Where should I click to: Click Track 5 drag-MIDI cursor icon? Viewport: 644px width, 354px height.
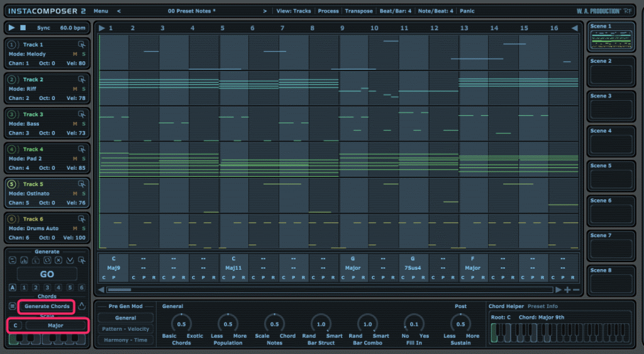[82, 184]
